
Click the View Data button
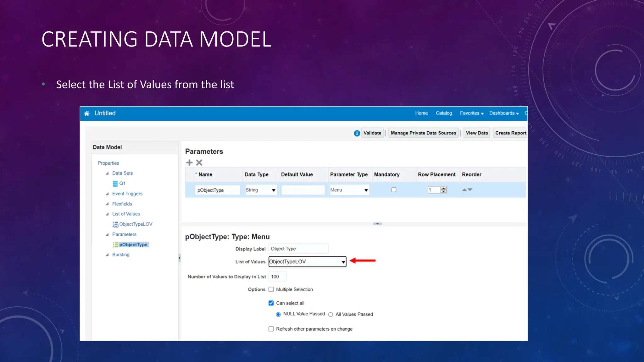coord(477,133)
